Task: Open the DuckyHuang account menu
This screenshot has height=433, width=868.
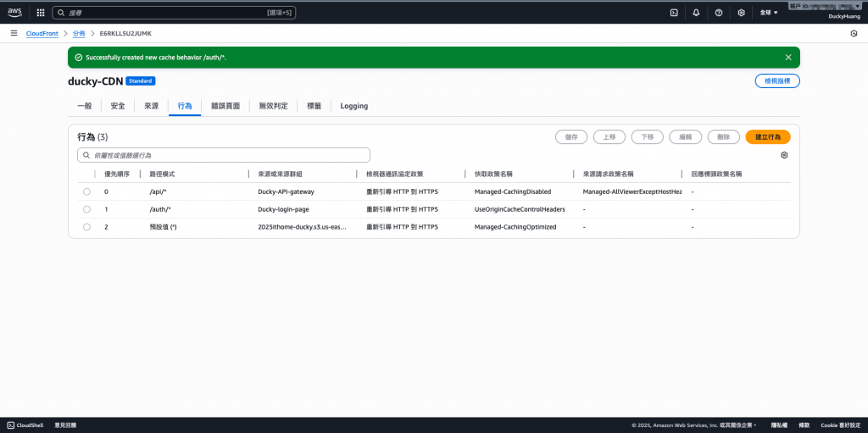Action: coord(843,16)
